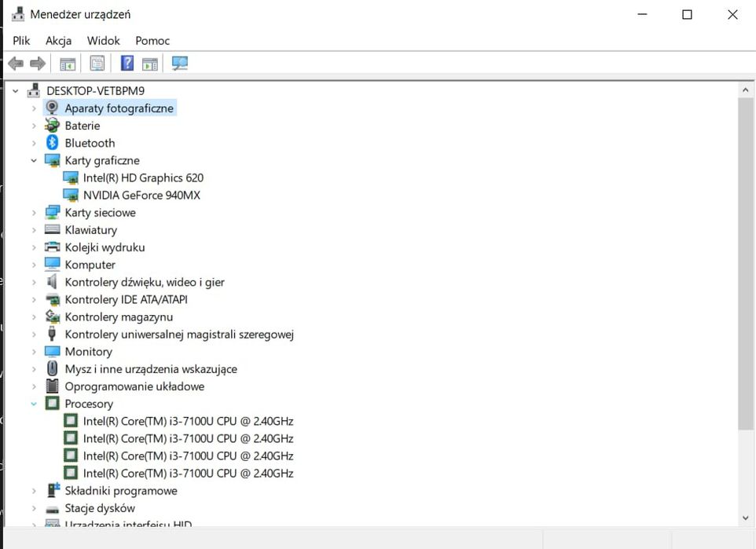
Task: Click the Back arrow toolbar icon
Action: 16,63
